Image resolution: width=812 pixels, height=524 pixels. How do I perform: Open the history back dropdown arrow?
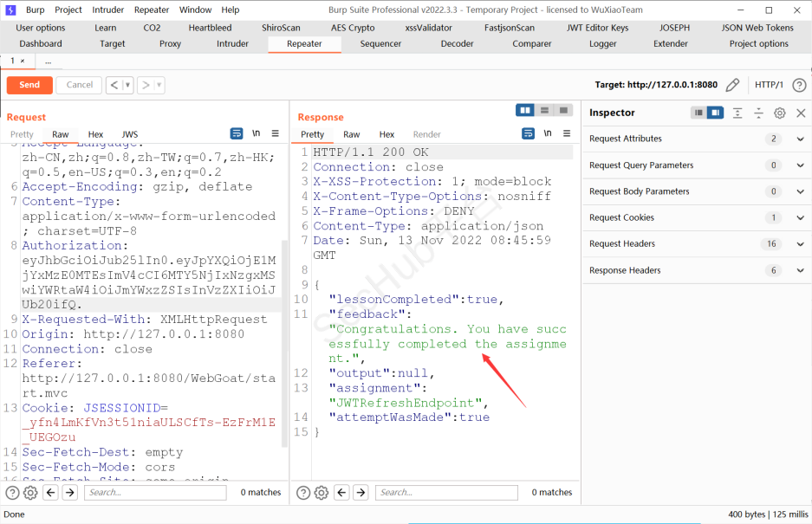pyautogui.click(x=128, y=85)
